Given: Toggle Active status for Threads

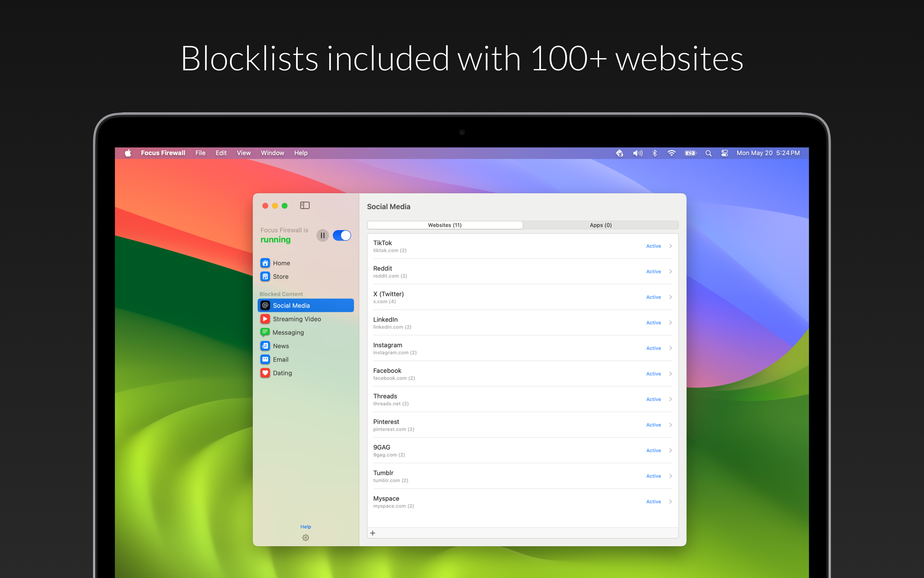Looking at the screenshot, I should pos(653,399).
